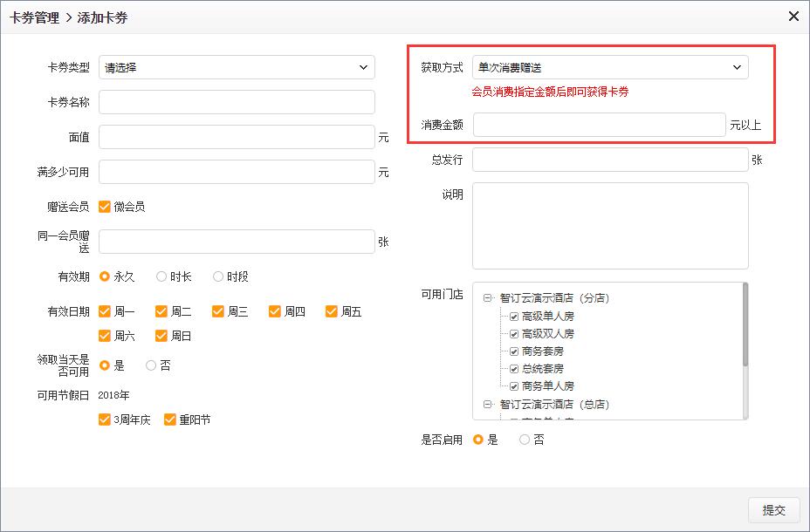Click the 说明 description text area

point(610,226)
